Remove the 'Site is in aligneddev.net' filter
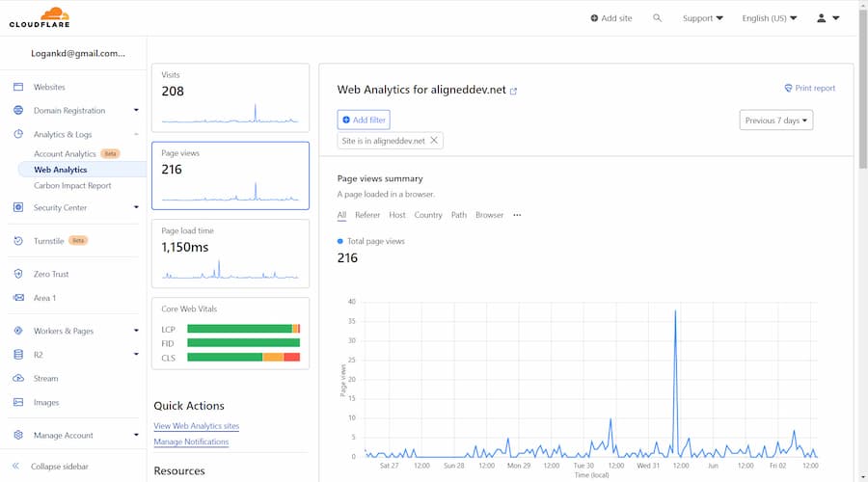 434,141
